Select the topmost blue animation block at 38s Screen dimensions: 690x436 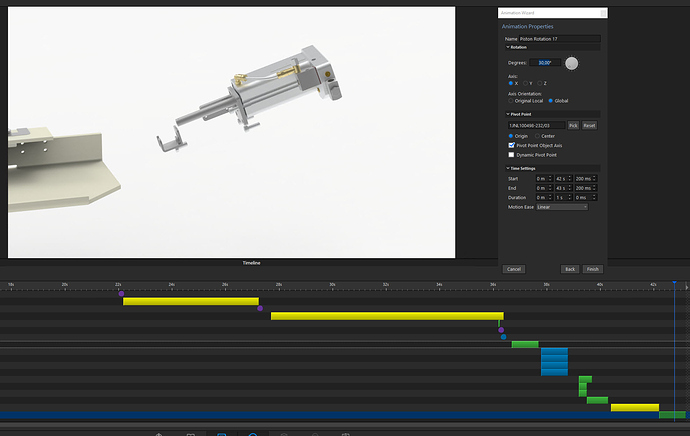point(554,351)
